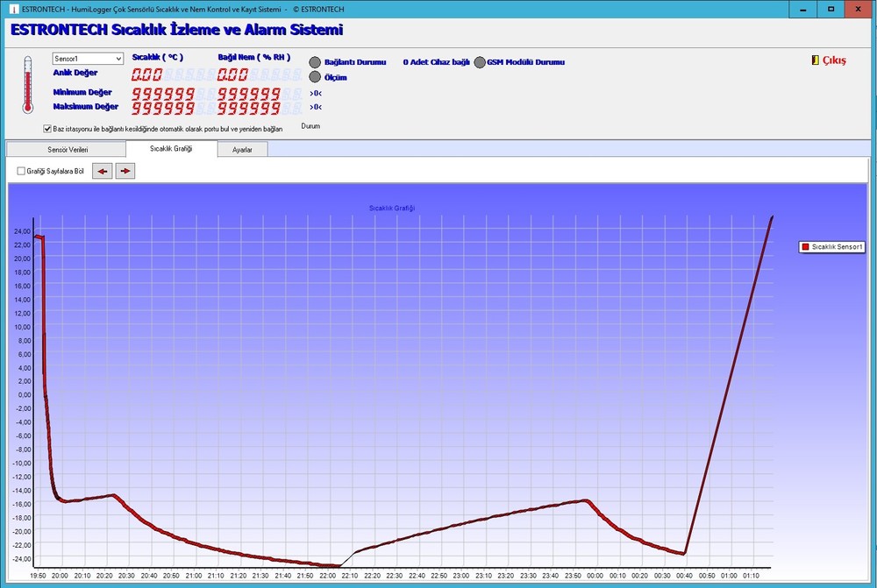Viewport: 877px width, 588px height.
Task: Uncheck automatic port reconnect checkbox
Action: coord(47,128)
